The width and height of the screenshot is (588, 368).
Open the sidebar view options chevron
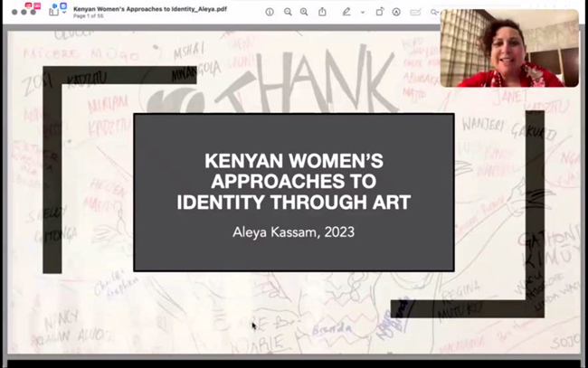65,12
